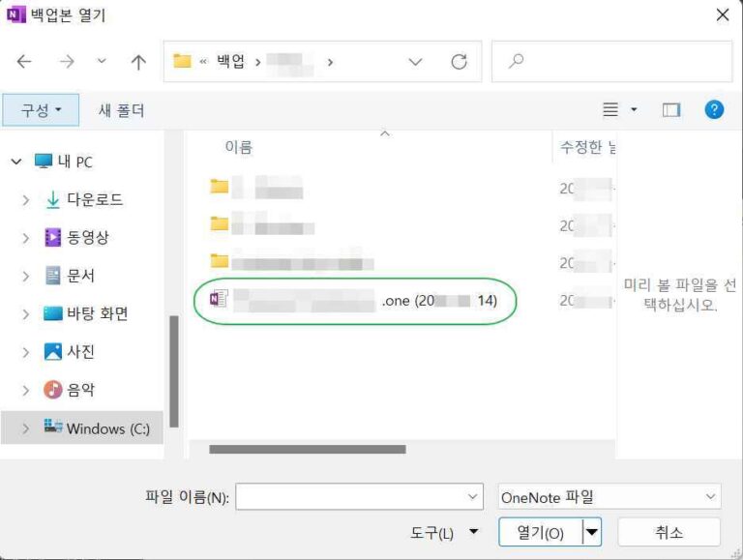Viewport: 743px width, 560px height.
Task: Click the OneNote file icon in list
Action: click(219, 299)
